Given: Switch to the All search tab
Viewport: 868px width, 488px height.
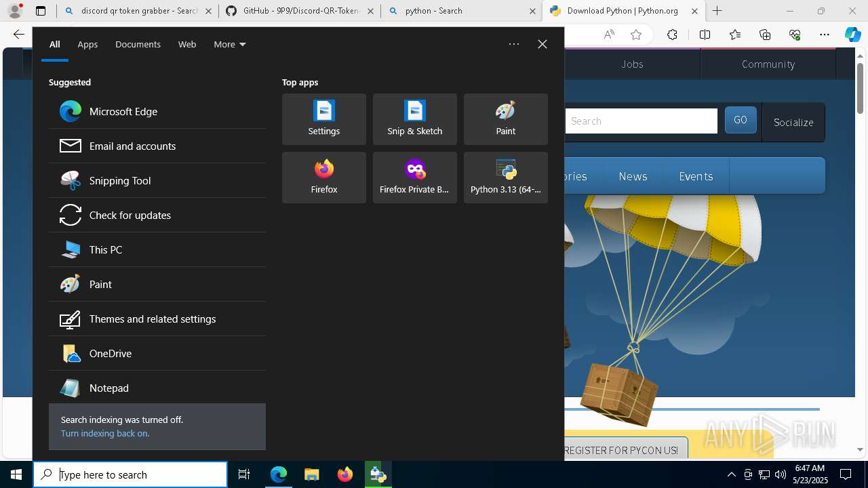Looking at the screenshot, I should pyautogui.click(x=55, y=44).
